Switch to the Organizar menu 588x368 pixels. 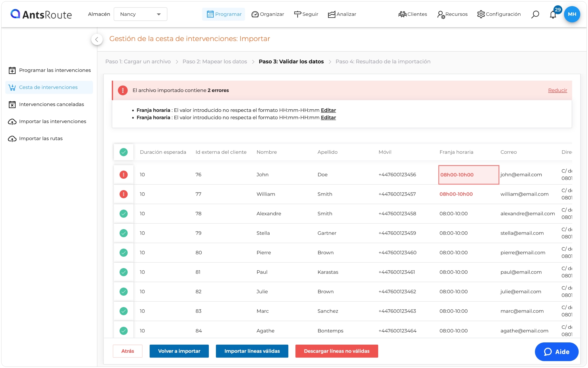coord(268,14)
